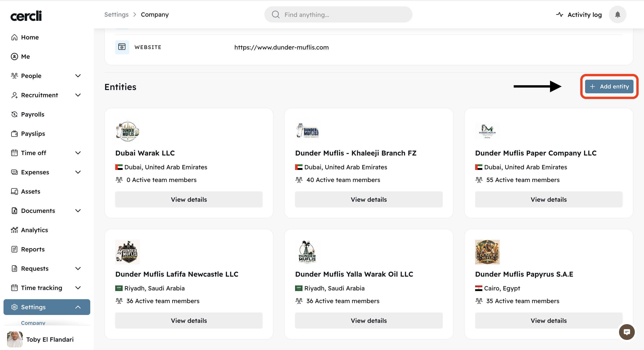Screen dimensions: 644x350
Task: Collapse the Settings section chevron
Action: click(x=78, y=307)
